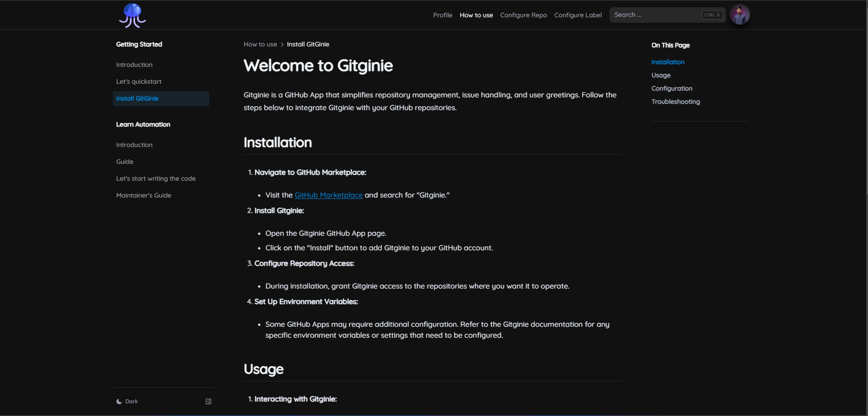This screenshot has width=868, height=416.
Task: Go to Configure Repo page
Action: pyautogui.click(x=523, y=15)
